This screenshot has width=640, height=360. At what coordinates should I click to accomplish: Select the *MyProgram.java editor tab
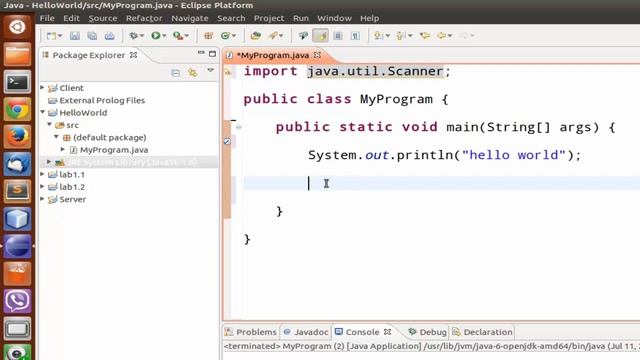pos(273,55)
